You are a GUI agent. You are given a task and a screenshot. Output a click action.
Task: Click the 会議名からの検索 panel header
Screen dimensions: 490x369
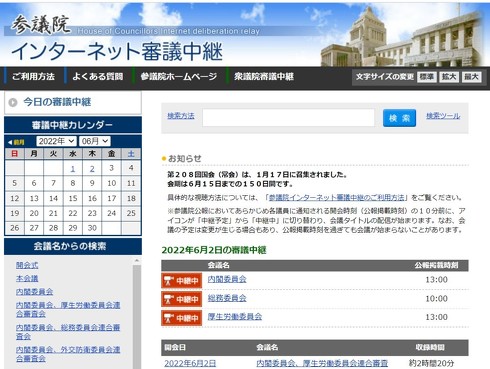click(x=73, y=246)
